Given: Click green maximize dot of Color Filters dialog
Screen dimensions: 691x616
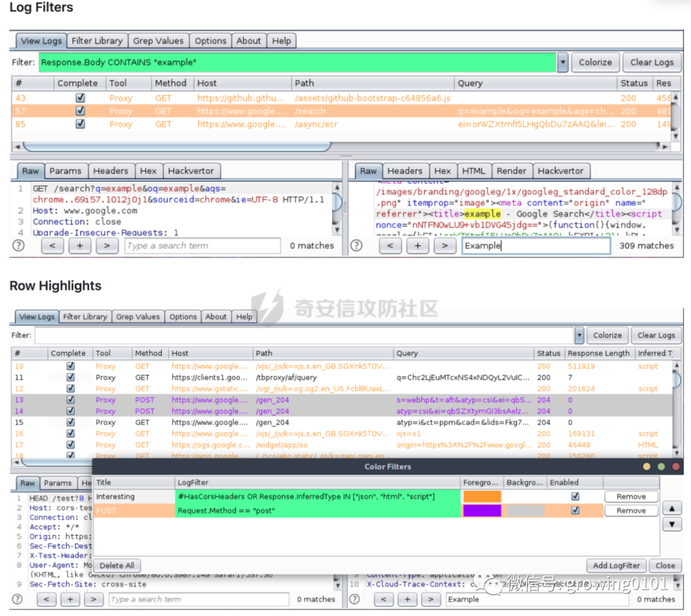Looking at the screenshot, I should tap(661, 466).
